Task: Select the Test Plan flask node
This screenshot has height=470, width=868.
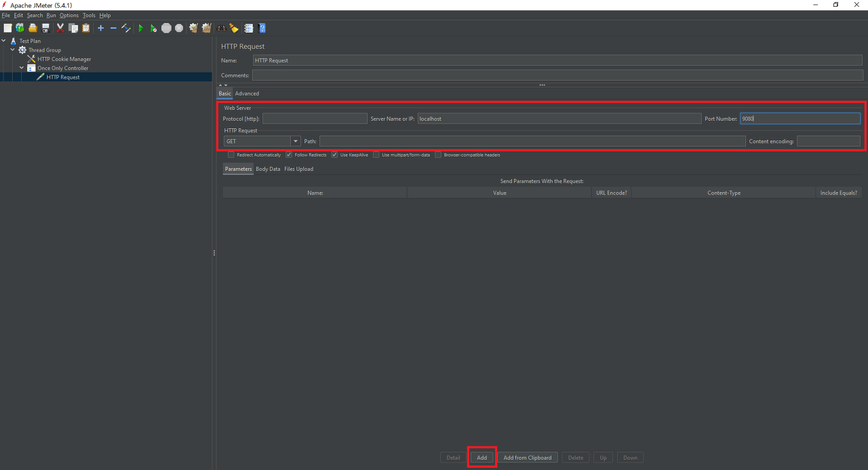Action: (25, 41)
